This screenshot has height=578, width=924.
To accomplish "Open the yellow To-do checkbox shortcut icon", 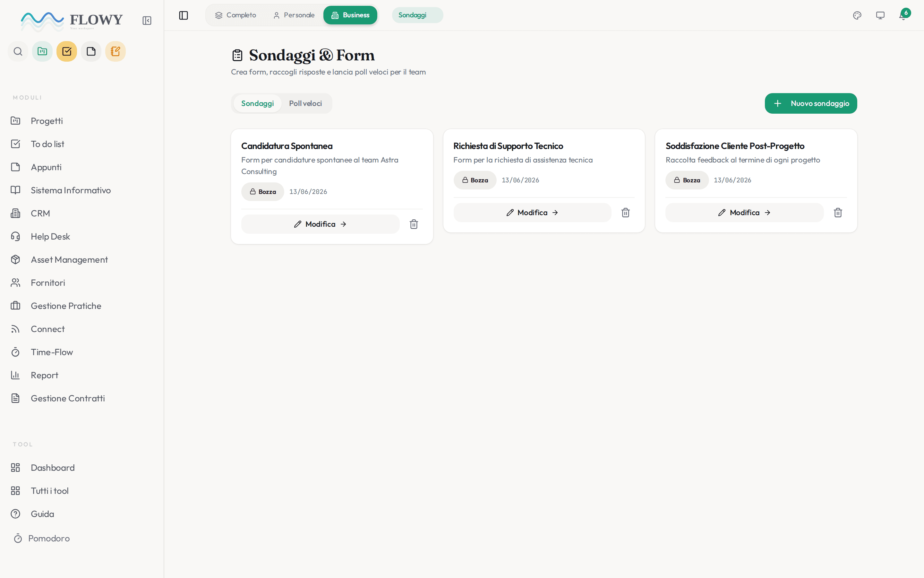I will 67,51.
